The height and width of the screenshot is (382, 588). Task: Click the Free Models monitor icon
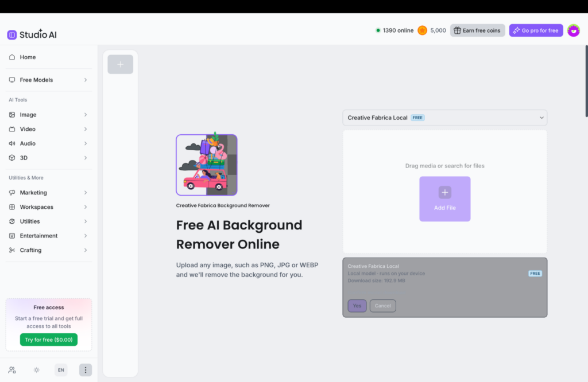[12, 80]
